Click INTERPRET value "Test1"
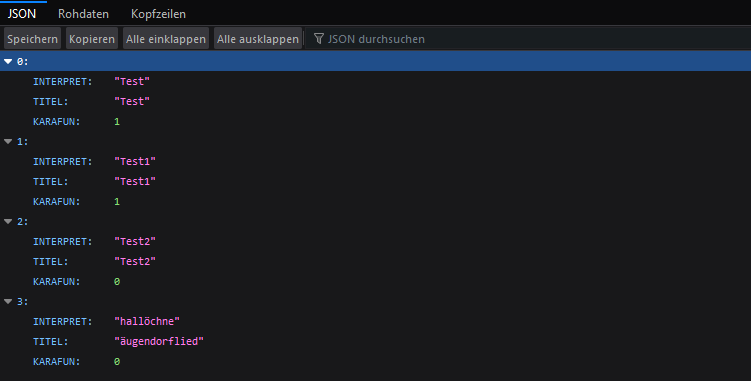751x381 pixels. pos(135,162)
